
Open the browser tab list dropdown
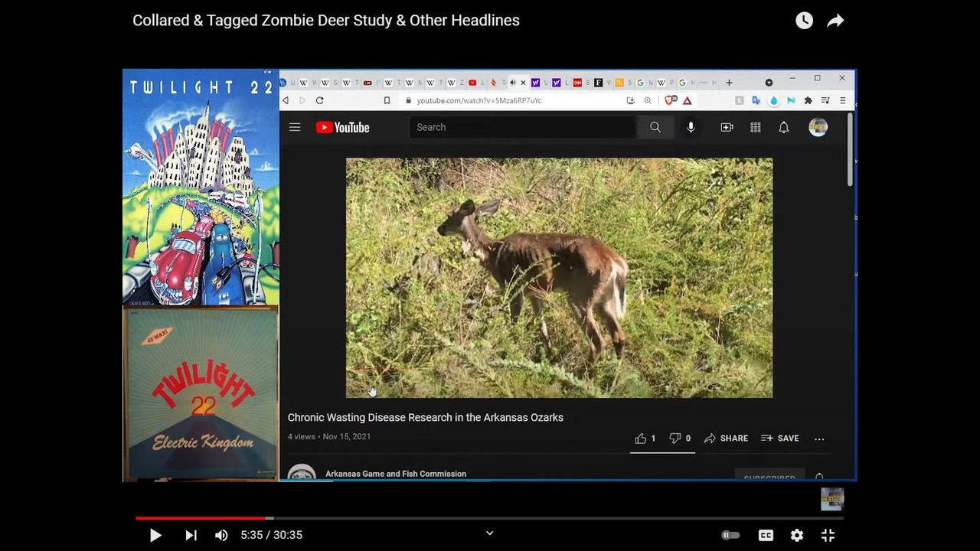769,82
